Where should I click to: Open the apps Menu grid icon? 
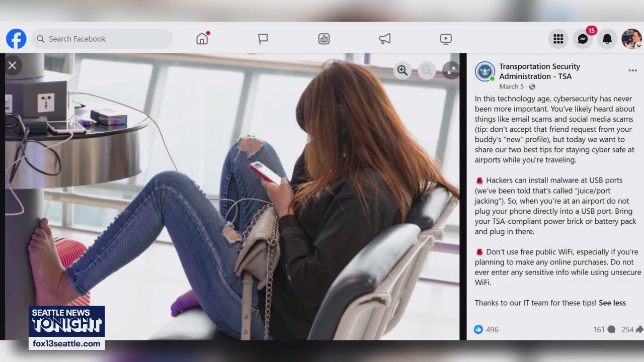click(x=558, y=39)
